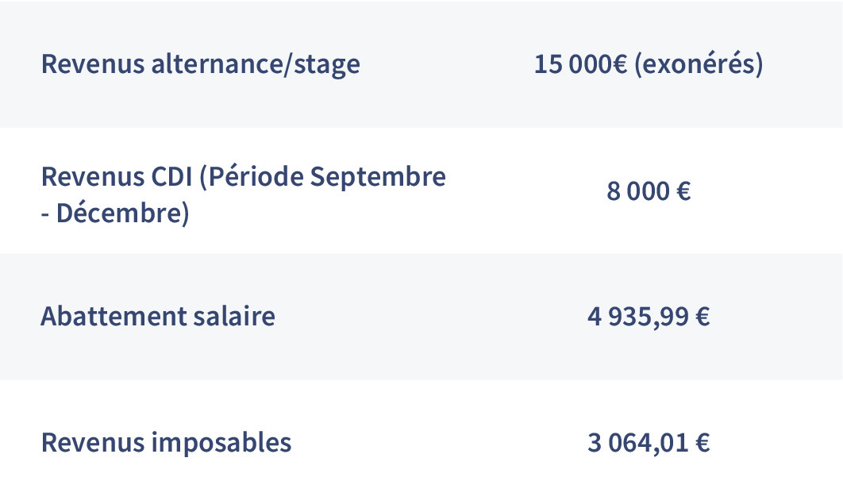Screen dimensions: 843x504
Task: Click the euro sign after 3 064,01
Action: (x=702, y=444)
